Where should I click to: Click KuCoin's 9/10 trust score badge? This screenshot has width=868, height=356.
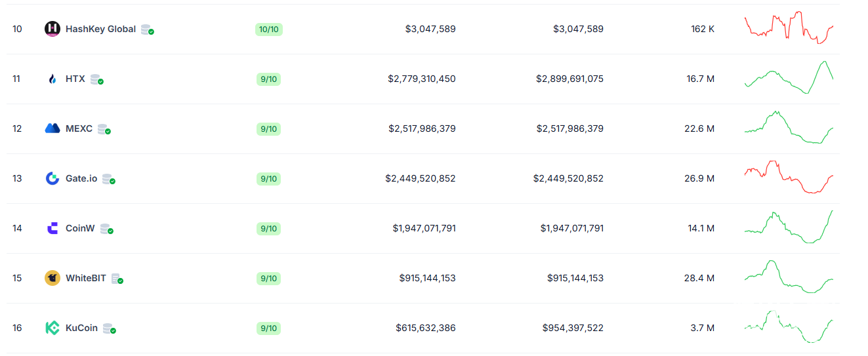268,328
